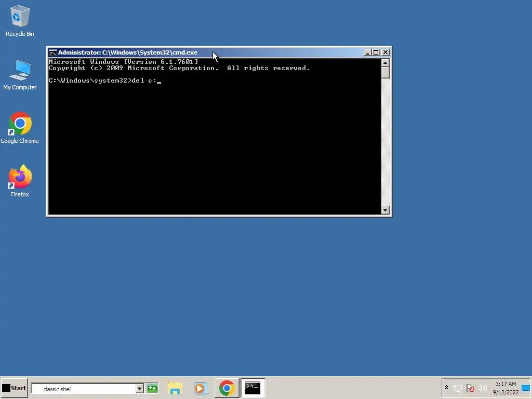Select the Firefox desktop shortcut

coord(20,181)
